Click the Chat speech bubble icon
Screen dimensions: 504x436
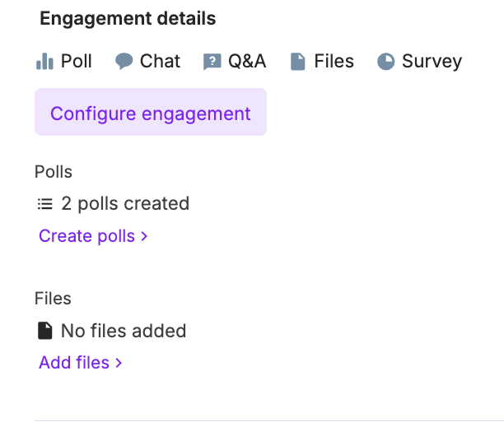coord(124,62)
